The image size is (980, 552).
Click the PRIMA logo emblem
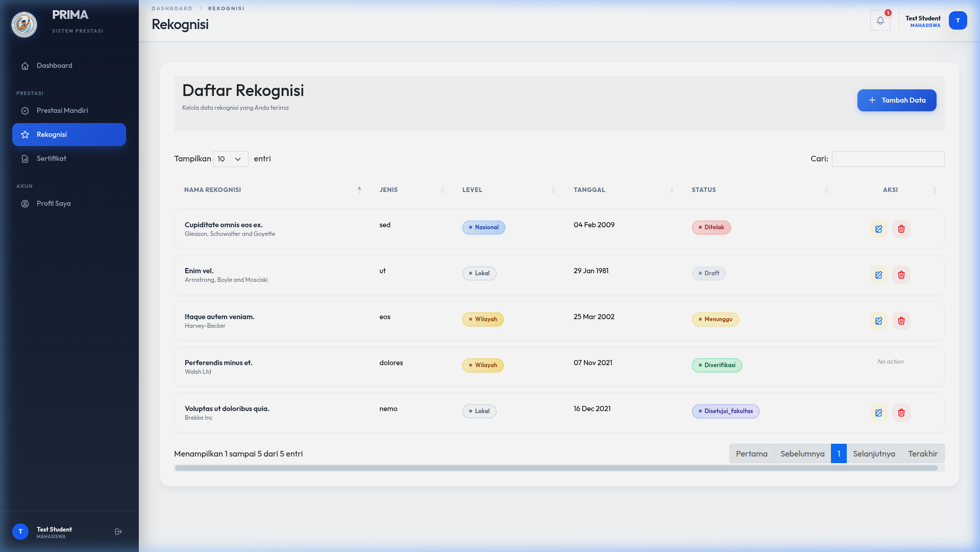click(x=24, y=24)
